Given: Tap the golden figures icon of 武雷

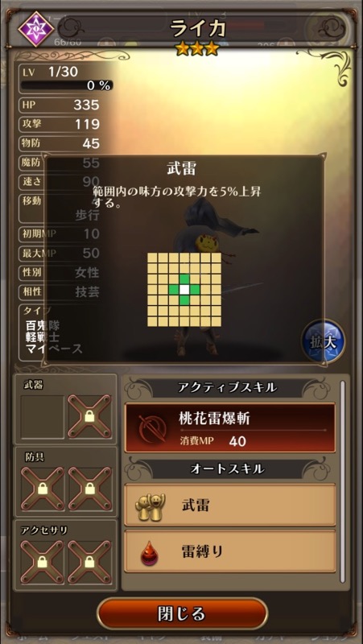Looking at the screenshot, I should (x=151, y=506).
